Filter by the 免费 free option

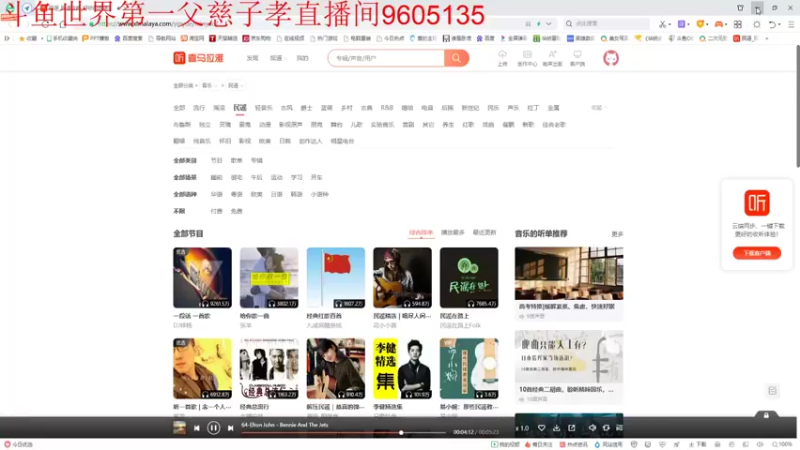(x=236, y=211)
